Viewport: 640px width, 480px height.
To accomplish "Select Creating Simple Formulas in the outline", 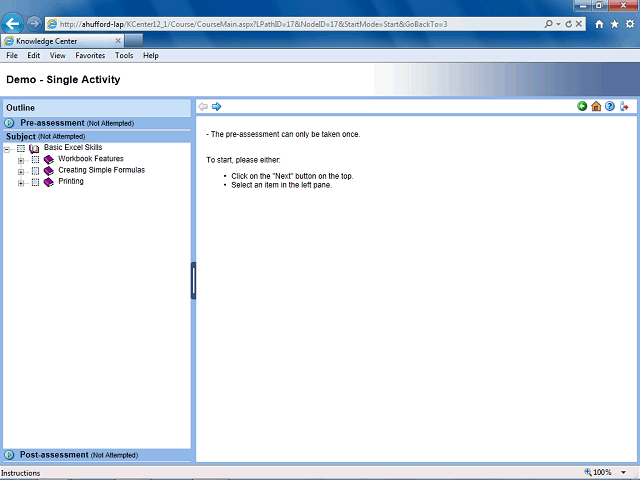I will point(102,170).
